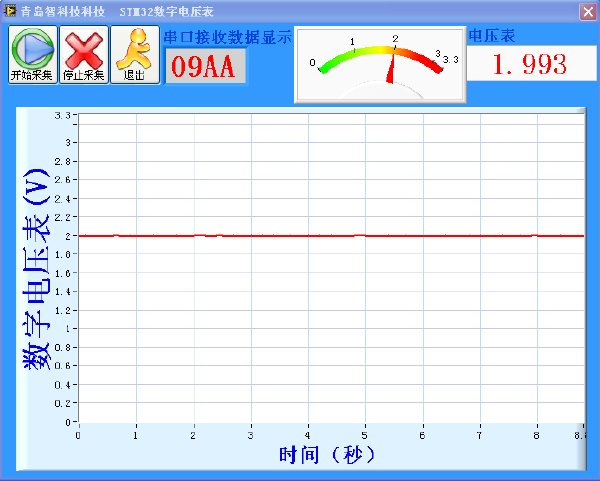Click the X-axis tick value 5
The width and height of the screenshot is (600, 481).
pos(365,435)
